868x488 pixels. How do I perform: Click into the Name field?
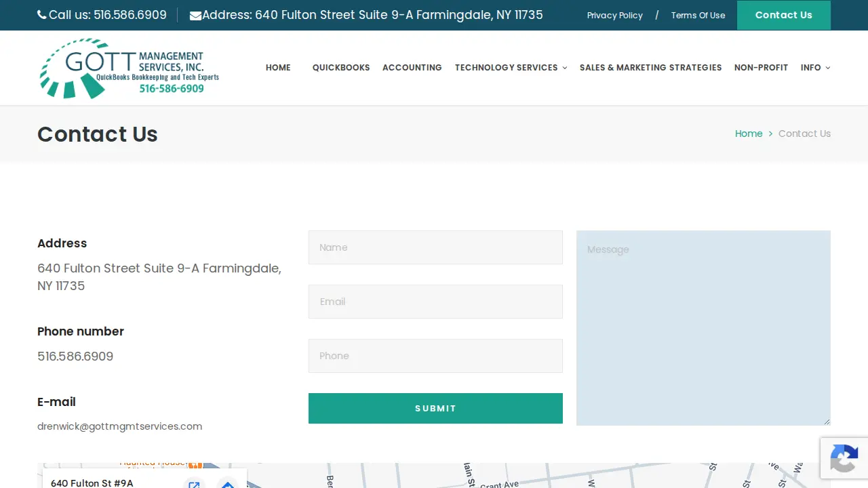coord(435,247)
